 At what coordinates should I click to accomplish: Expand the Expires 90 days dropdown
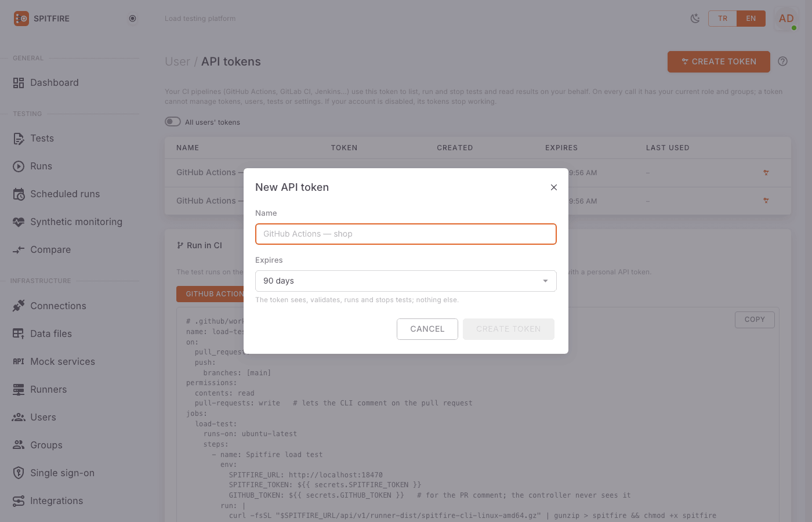tap(406, 281)
